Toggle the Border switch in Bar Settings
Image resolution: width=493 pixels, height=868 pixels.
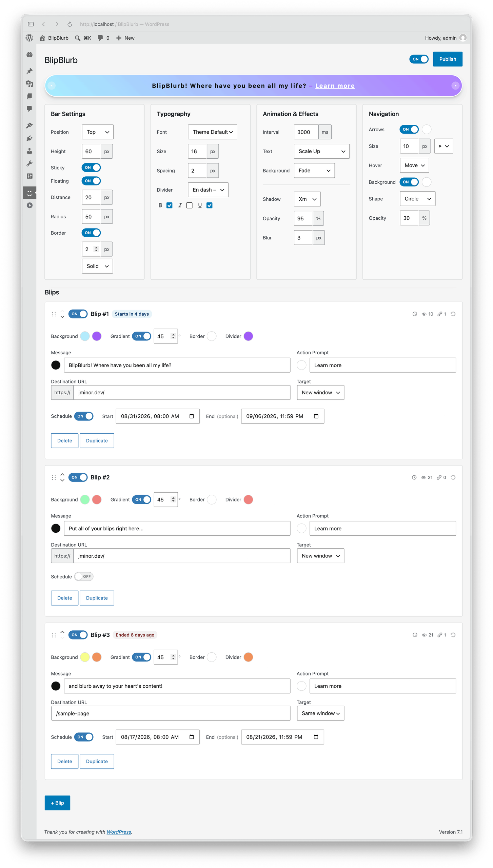pos(91,233)
